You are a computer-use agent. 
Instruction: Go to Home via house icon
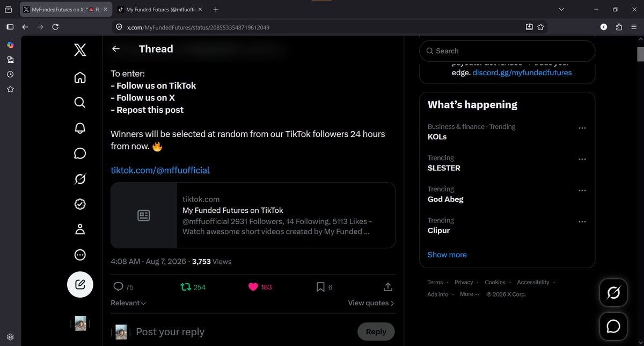point(80,77)
